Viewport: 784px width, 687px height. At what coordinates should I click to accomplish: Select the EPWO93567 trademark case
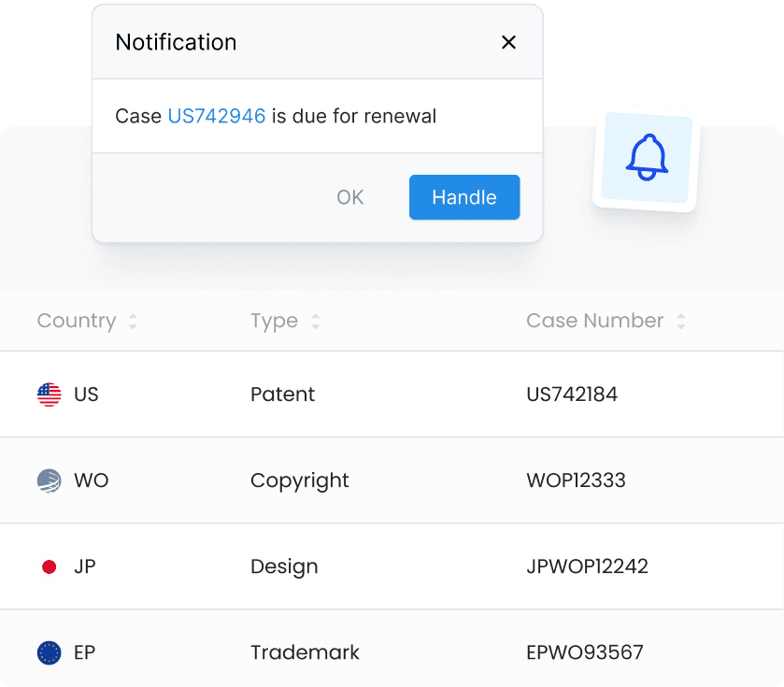tap(585, 652)
